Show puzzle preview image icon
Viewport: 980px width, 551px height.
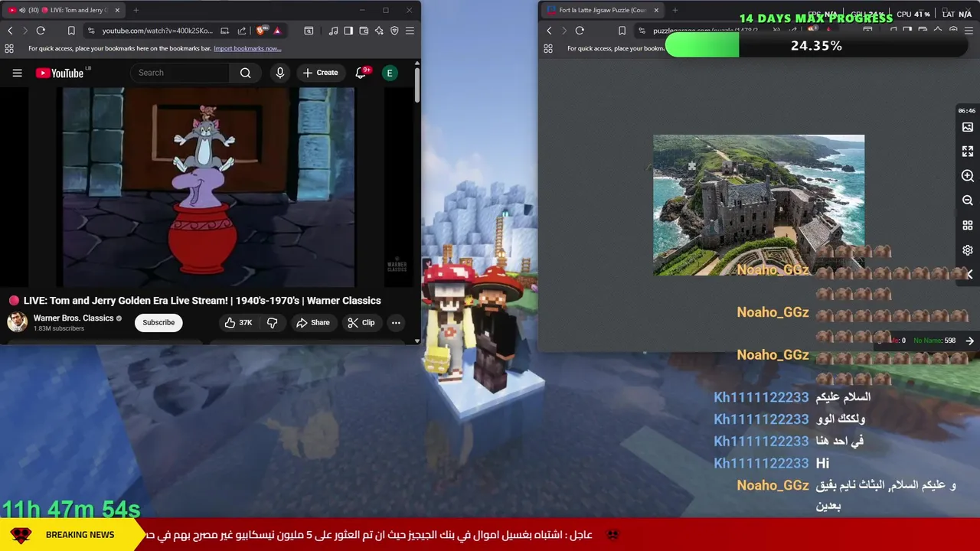[x=968, y=127]
